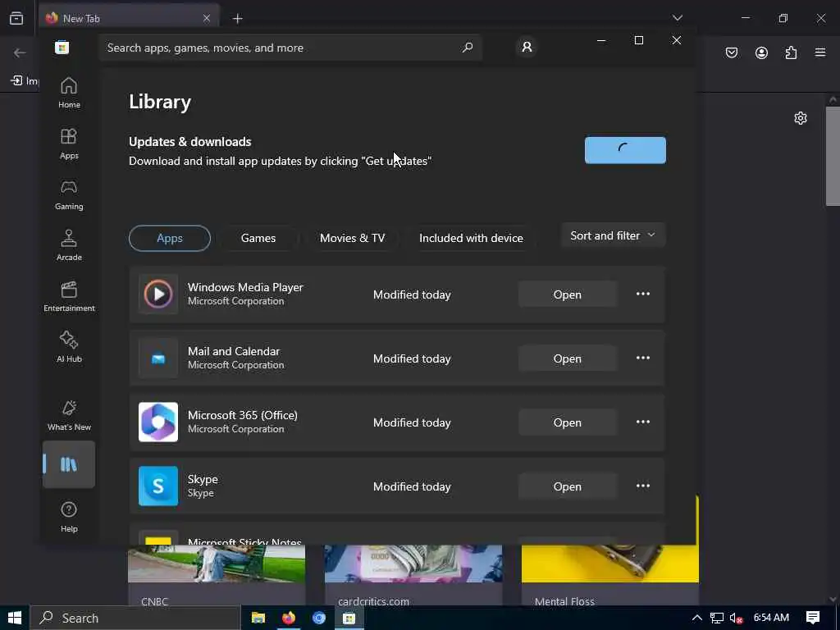This screenshot has height=630, width=840.
Task: Expand Sort and filter dropdown
Action: [613, 235]
